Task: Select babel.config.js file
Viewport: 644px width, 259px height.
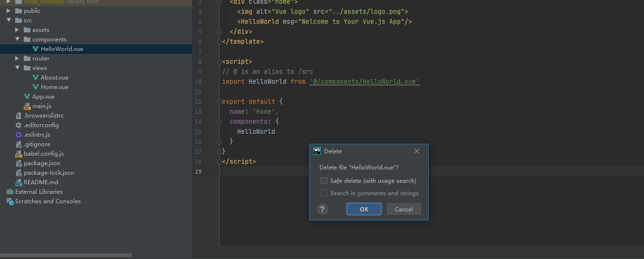Action: click(x=44, y=153)
